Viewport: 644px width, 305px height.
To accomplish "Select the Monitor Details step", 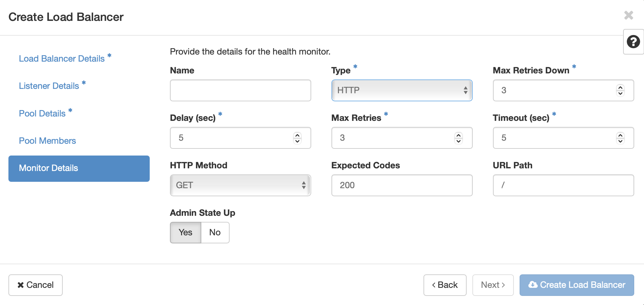I will click(79, 168).
